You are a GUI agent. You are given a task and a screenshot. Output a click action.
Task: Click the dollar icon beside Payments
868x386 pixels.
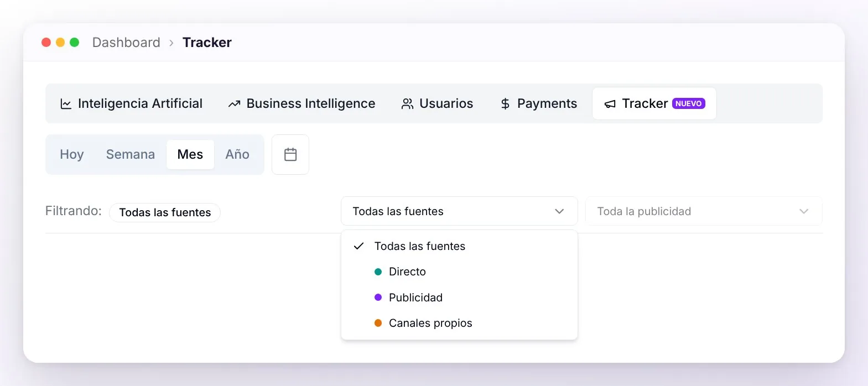point(505,104)
